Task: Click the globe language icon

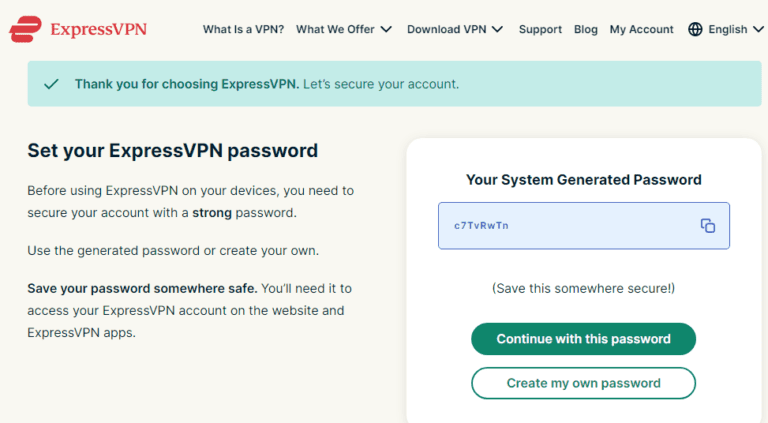Action: click(695, 29)
